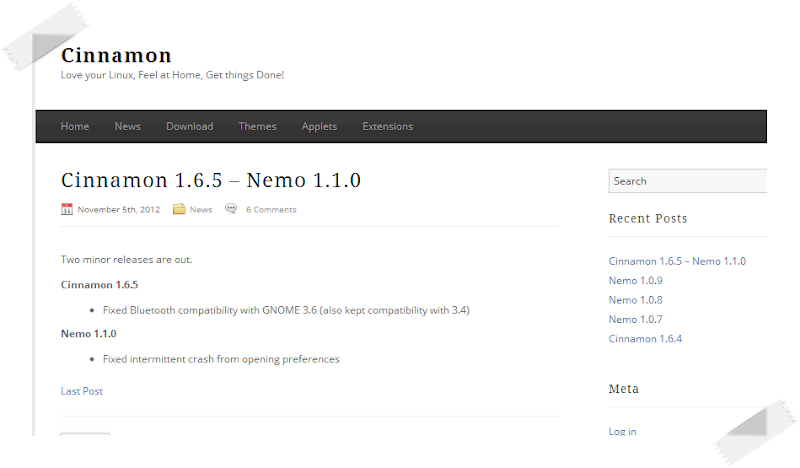This screenshot has width=800, height=468.
Task: Click the Cinnamon site title
Action: pos(116,55)
